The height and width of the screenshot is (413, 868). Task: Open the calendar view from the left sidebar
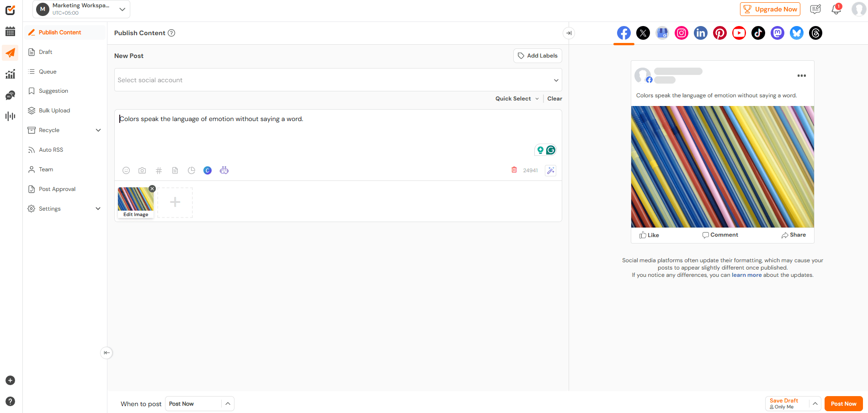(x=10, y=31)
